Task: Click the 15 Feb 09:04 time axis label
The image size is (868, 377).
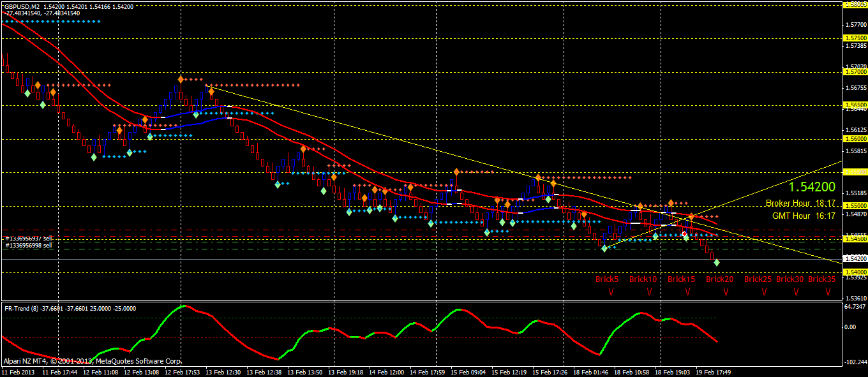Action: tap(469, 371)
